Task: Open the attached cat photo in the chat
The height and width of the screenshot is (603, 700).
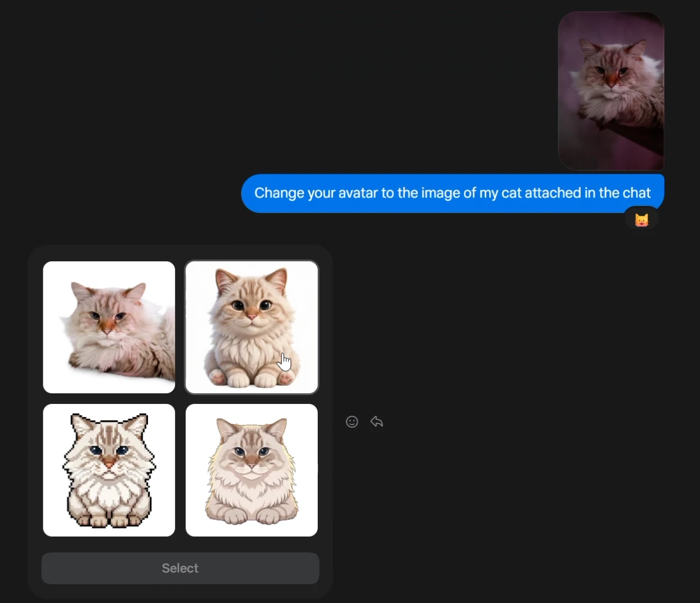Action: coord(611,91)
